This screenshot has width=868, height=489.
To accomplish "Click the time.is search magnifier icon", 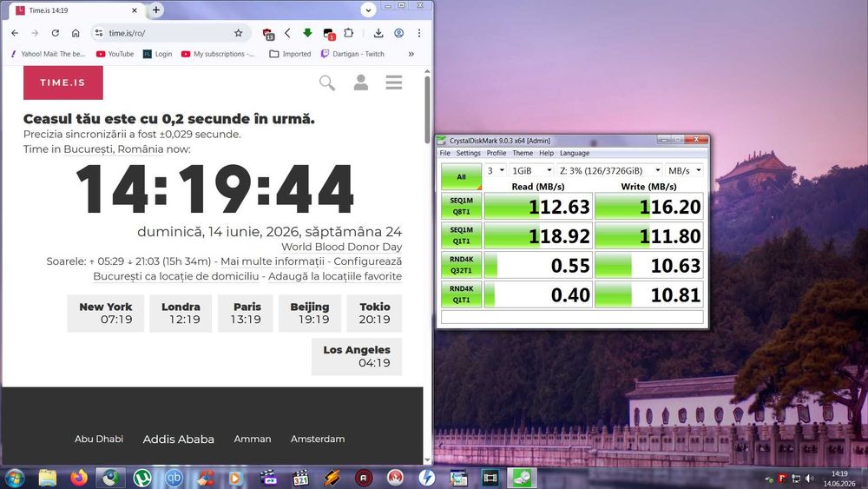I will point(327,83).
